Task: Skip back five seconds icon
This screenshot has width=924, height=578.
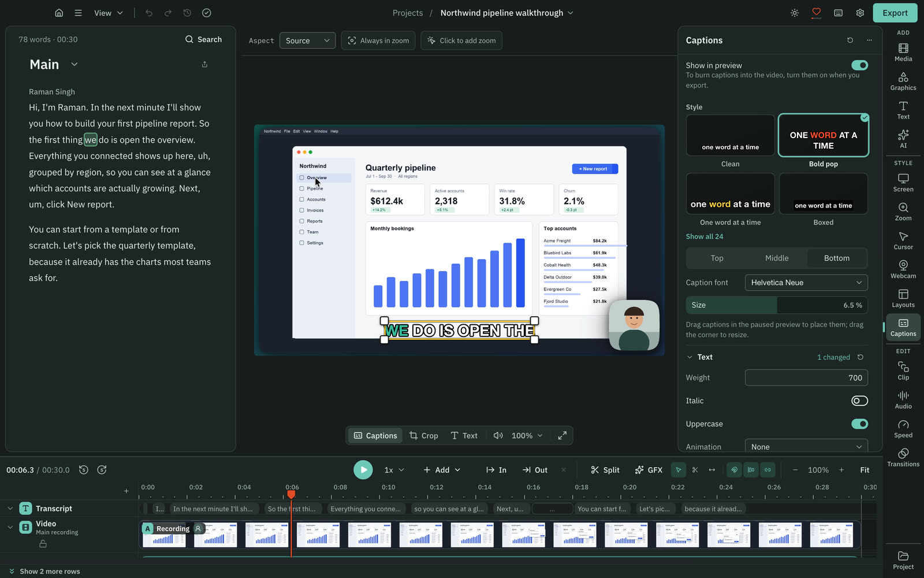Action: 84,470
